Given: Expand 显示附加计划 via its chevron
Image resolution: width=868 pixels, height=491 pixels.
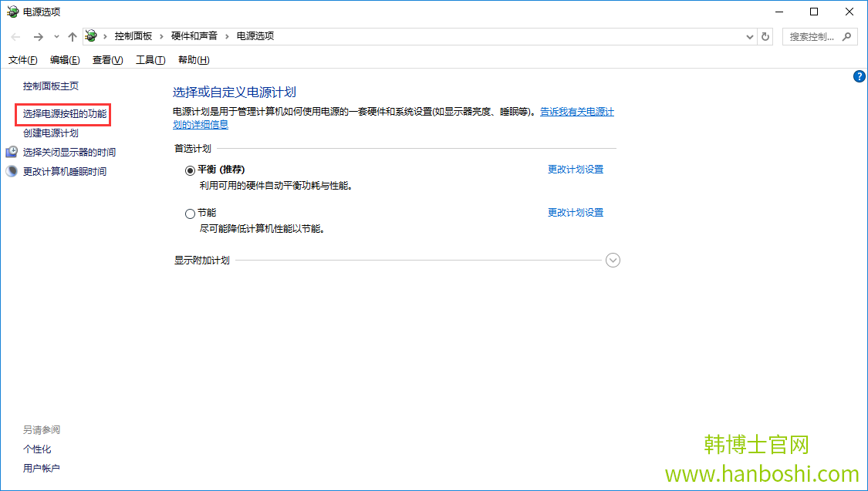Looking at the screenshot, I should coord(613,261).
